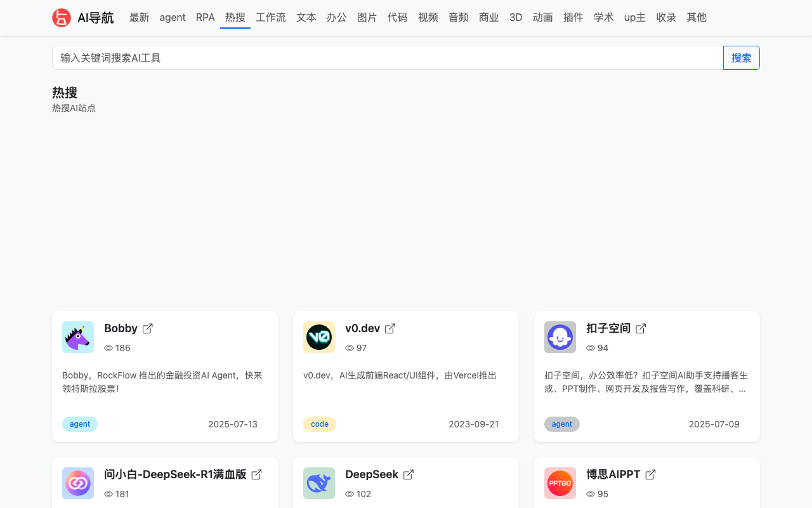
Task: Click the 热搜AI站点 subtitle text
Action: pyautogui.click(x=74, y=108)
